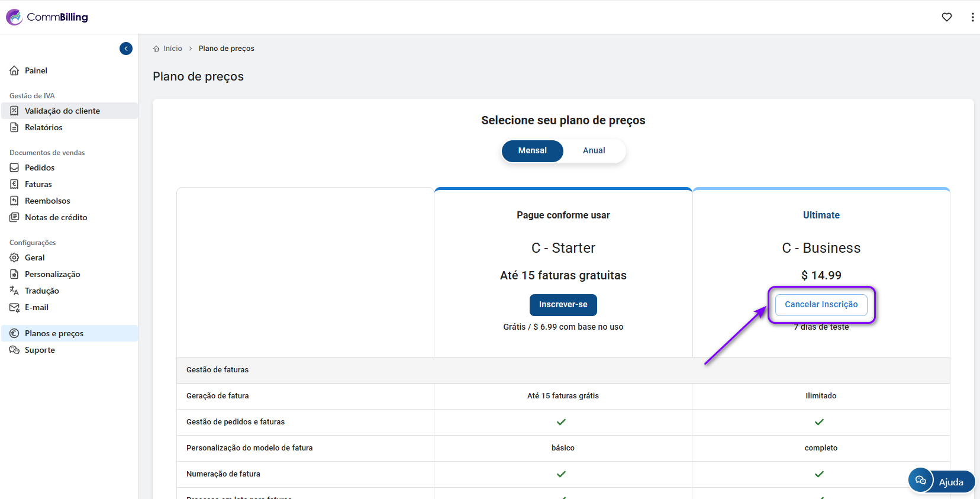Click the Painel home icon
This screenshot has width=980, height=499.
[14, 70]
